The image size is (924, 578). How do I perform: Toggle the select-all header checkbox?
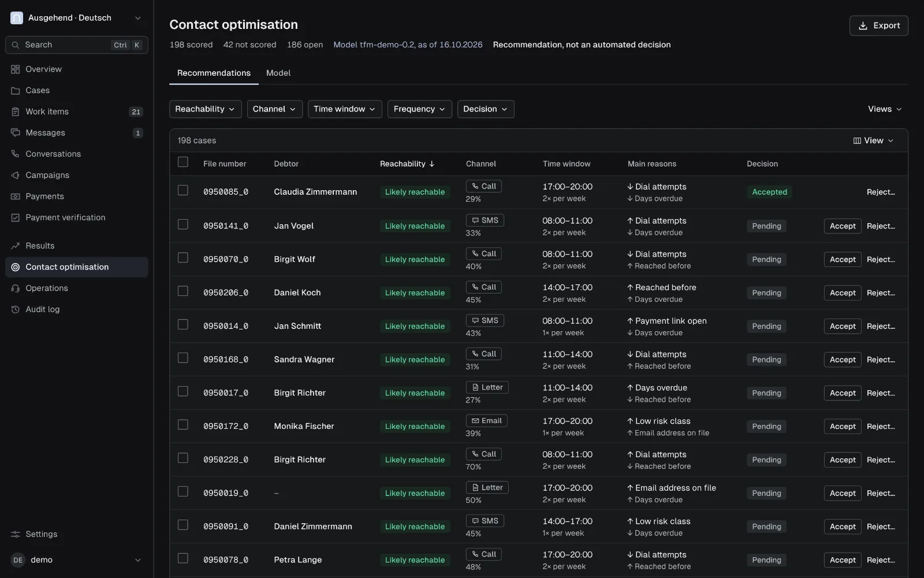pyautogui.click(x=183, y=162)
